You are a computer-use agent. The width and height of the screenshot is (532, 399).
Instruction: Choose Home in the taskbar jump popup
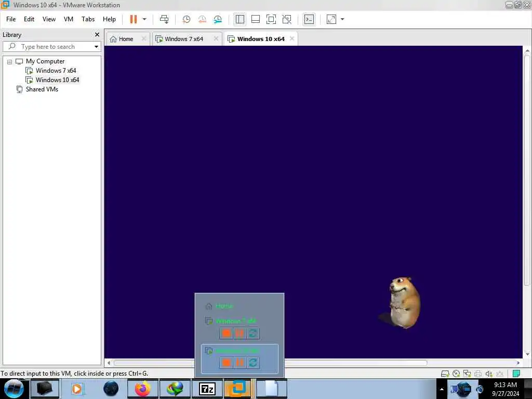(224, 306)
